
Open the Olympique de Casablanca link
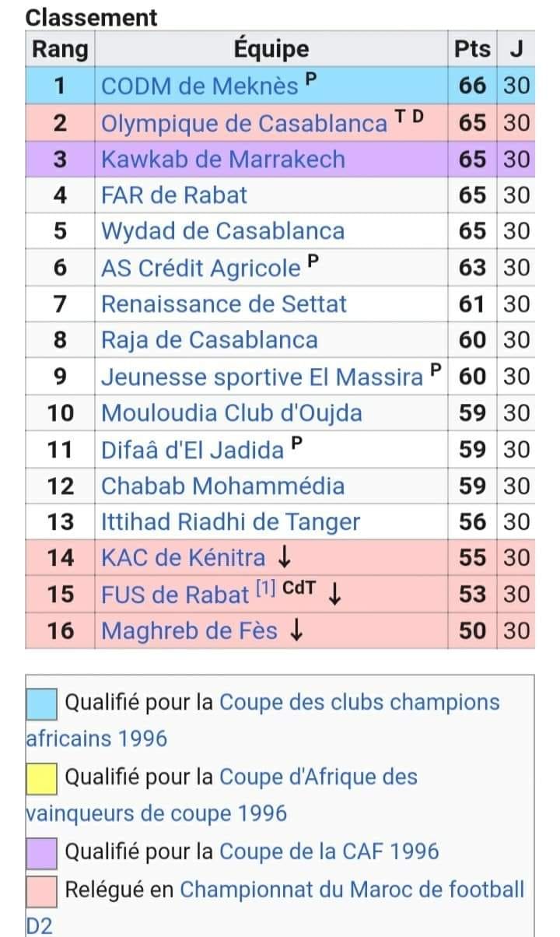pyautogui.click(x=244, y=123)
